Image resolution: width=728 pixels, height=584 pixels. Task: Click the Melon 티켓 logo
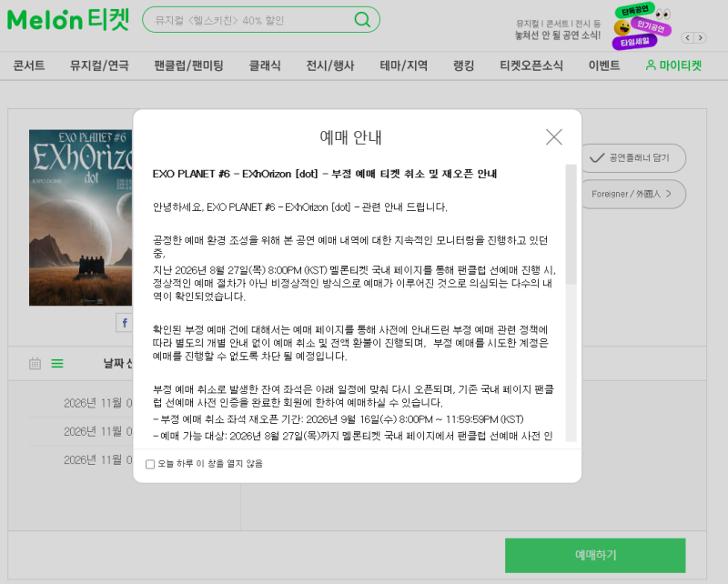68,20
